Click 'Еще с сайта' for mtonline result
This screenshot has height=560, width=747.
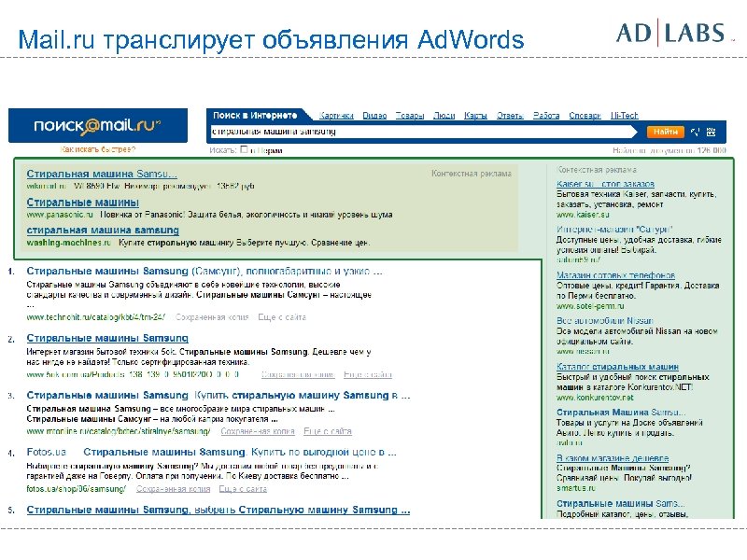pos(328,431)
